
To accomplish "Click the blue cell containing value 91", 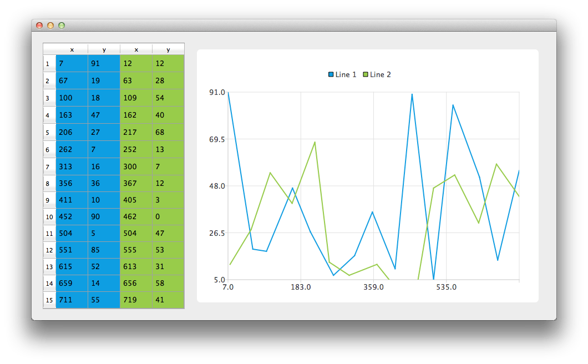I will (x=104, y=63).
